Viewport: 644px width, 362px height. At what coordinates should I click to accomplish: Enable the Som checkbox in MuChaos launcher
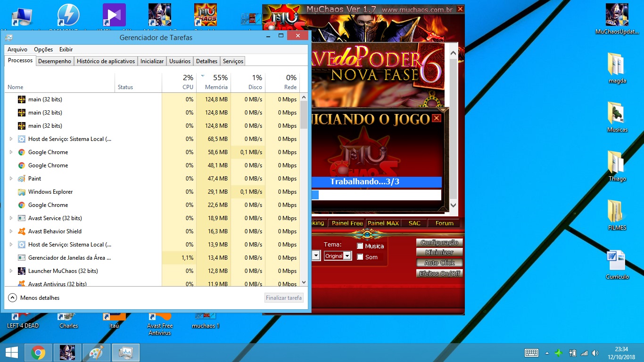pyautogui.click(x=360, y=257)
